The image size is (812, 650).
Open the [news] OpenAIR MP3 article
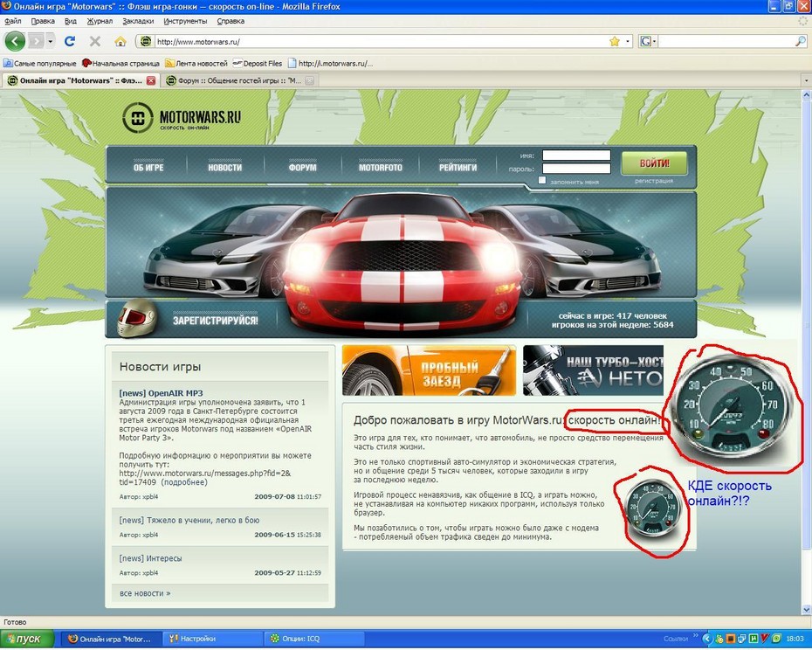point(161,393)
